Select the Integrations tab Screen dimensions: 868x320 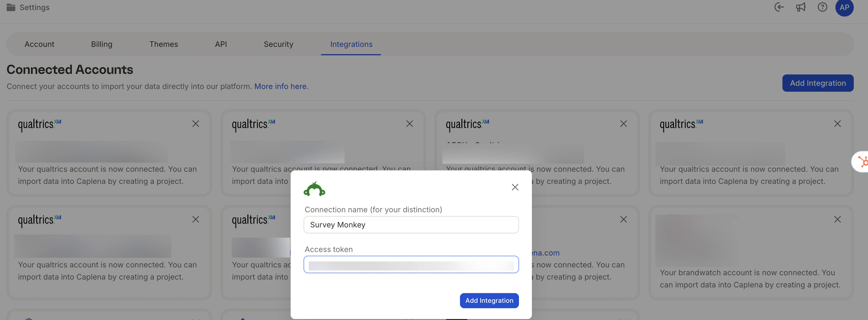pos(351,44)
